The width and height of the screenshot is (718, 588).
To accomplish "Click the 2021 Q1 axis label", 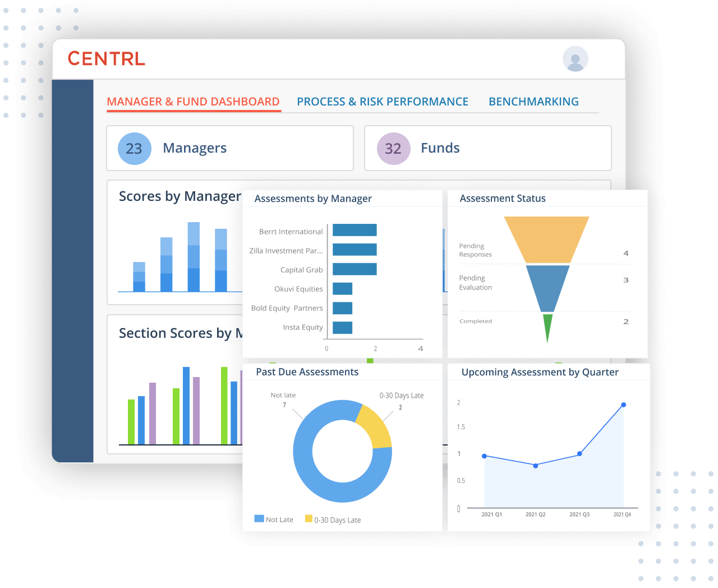I will (492, 514).
